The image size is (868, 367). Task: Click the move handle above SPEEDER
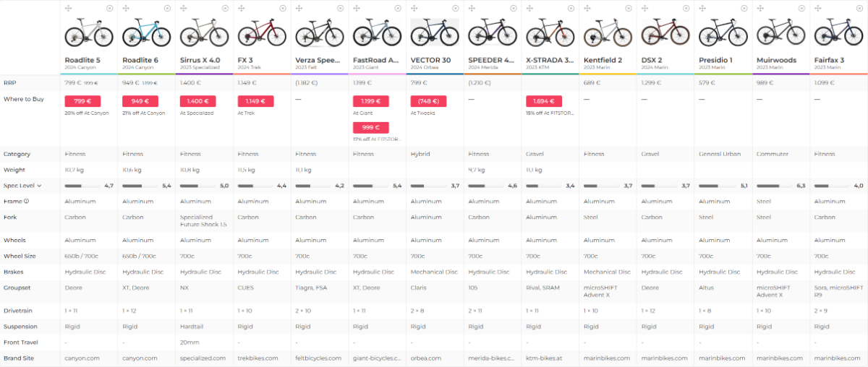point(472,8)
